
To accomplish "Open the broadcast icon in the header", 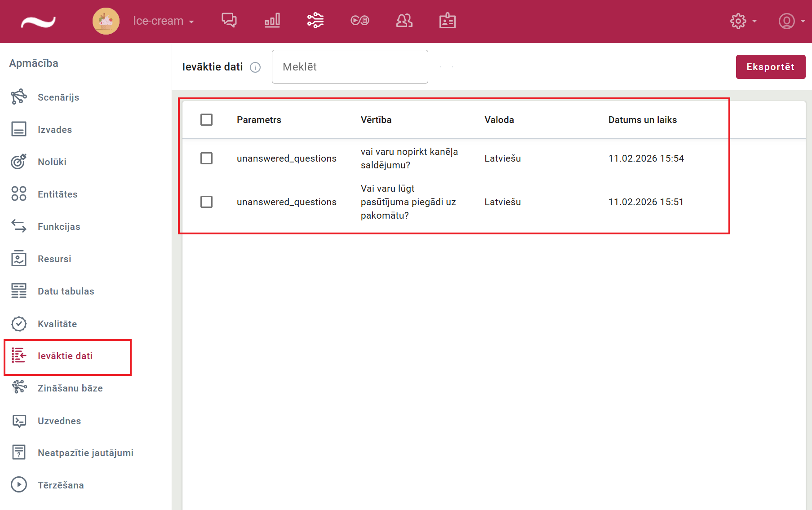I will click(x=359, y=21).
